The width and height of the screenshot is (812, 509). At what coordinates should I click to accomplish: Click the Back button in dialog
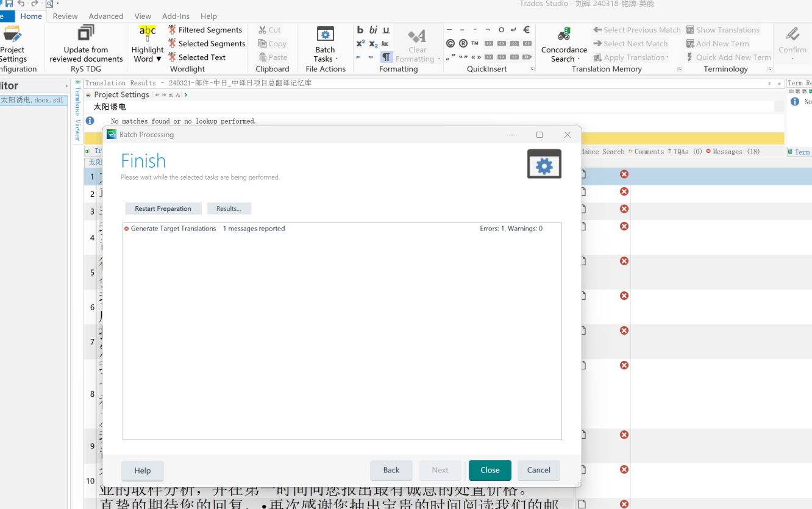pos(391,470)
